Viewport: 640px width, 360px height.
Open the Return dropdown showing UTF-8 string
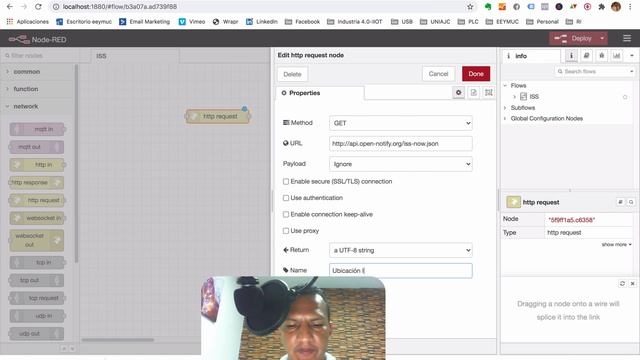401,250
